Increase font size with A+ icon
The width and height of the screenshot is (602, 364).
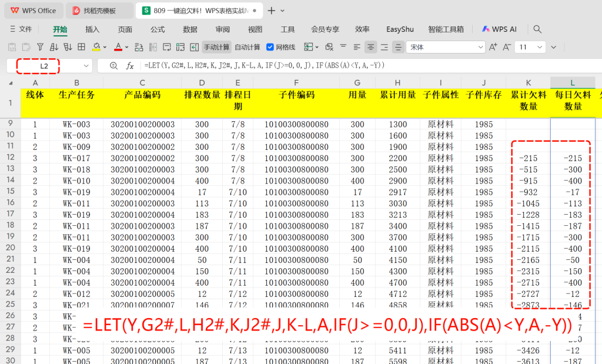[493, 47]
